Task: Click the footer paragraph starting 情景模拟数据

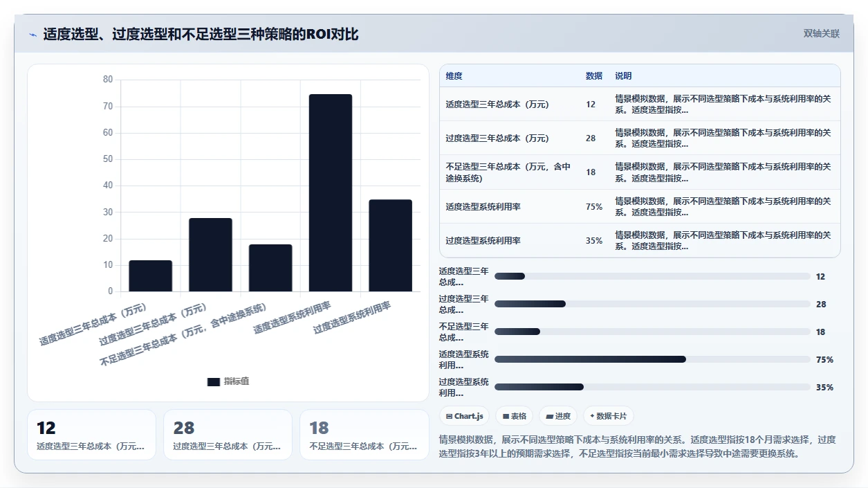Action: click(x=638, y=446)
